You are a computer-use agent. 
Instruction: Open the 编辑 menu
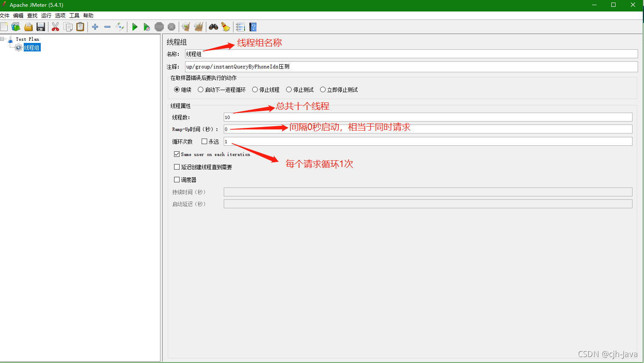(x=18, y=16)
